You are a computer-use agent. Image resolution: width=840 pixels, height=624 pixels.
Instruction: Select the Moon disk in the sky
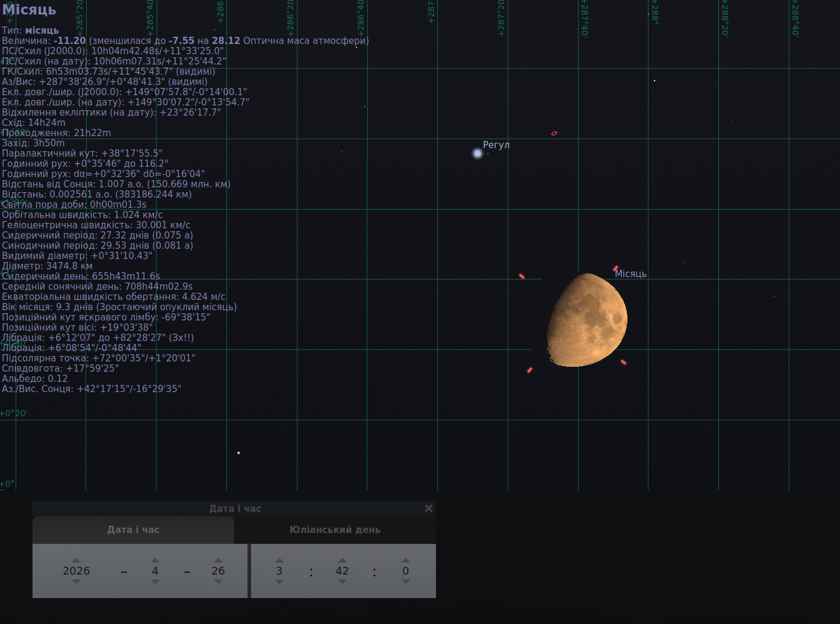(587, 320)
